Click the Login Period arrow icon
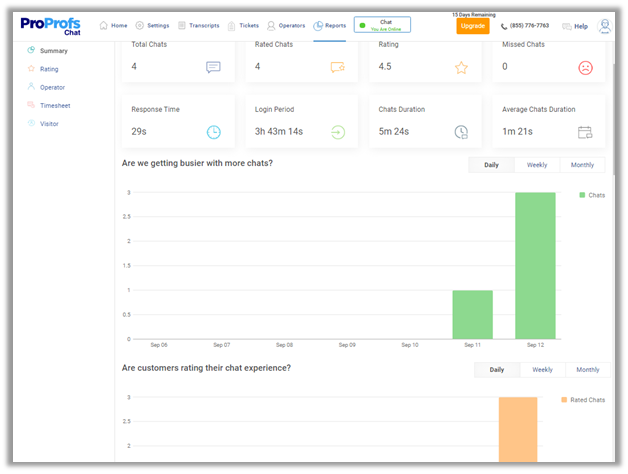The width and height of the screenshot is (628, 474). click(x=337, y=132)
